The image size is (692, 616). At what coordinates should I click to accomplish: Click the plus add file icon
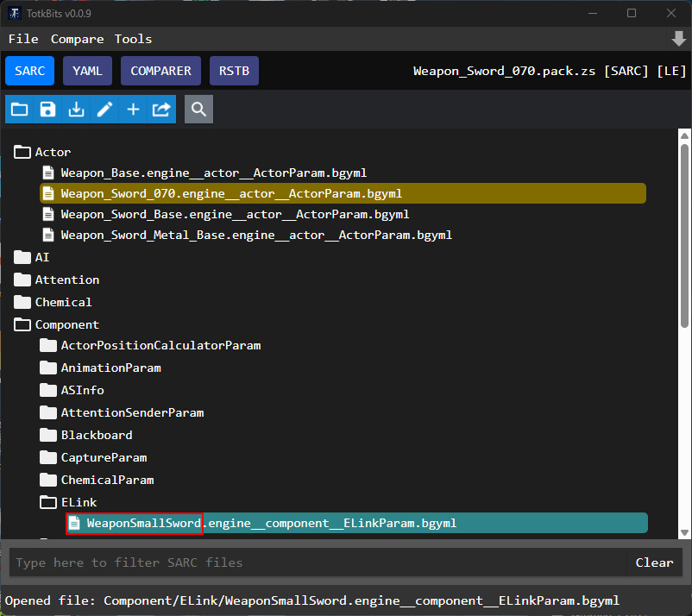tap(133, 110)
